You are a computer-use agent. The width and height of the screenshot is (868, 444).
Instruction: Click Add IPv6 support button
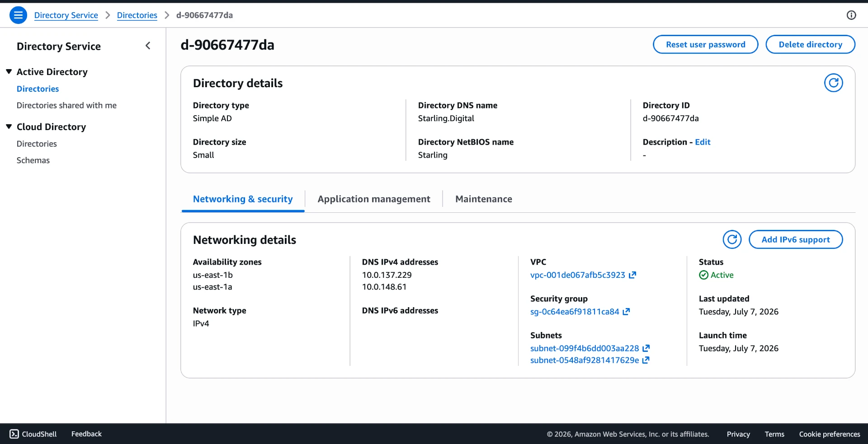pyautogui.click(x=796, y=239)
